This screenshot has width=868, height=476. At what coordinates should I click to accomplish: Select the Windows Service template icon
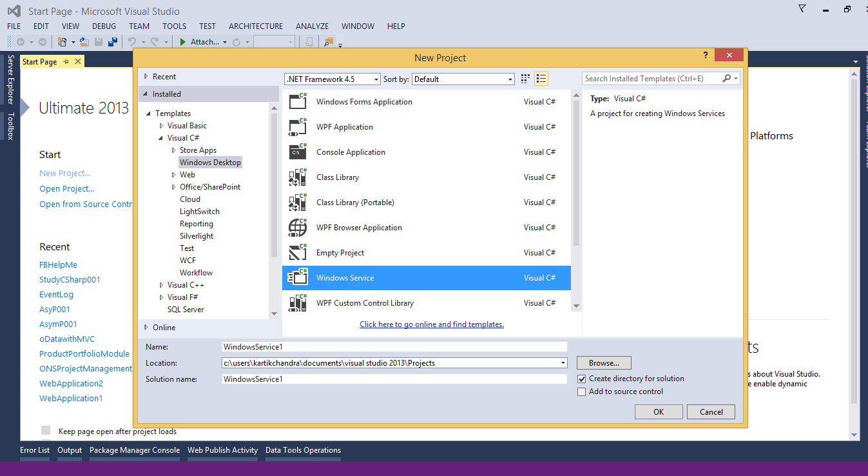pos(298,277)
